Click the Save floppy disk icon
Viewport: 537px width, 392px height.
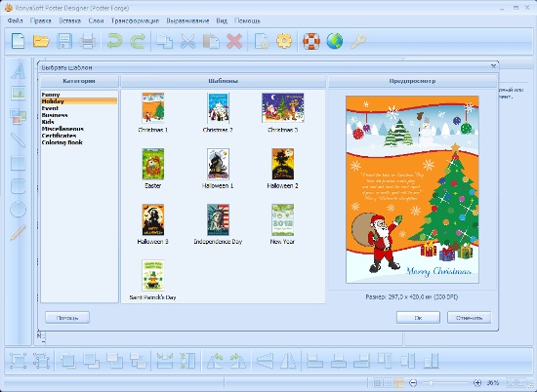tap(64, 41)
